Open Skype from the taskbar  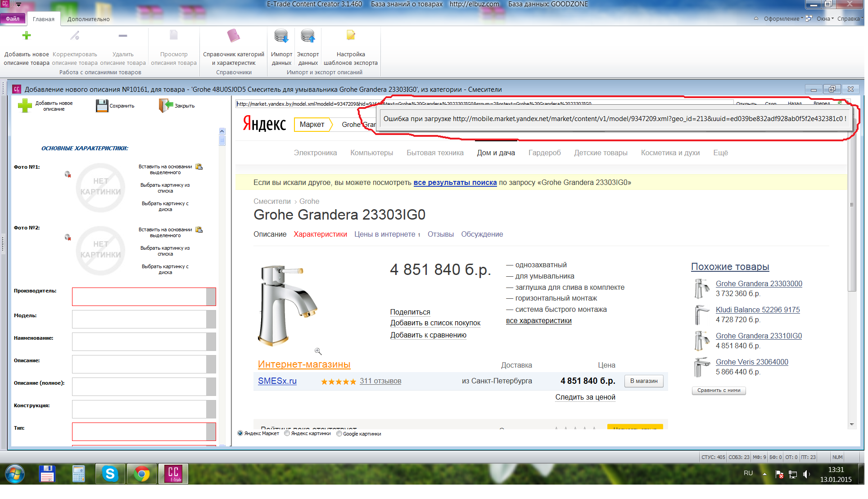(x=110, y=474)
